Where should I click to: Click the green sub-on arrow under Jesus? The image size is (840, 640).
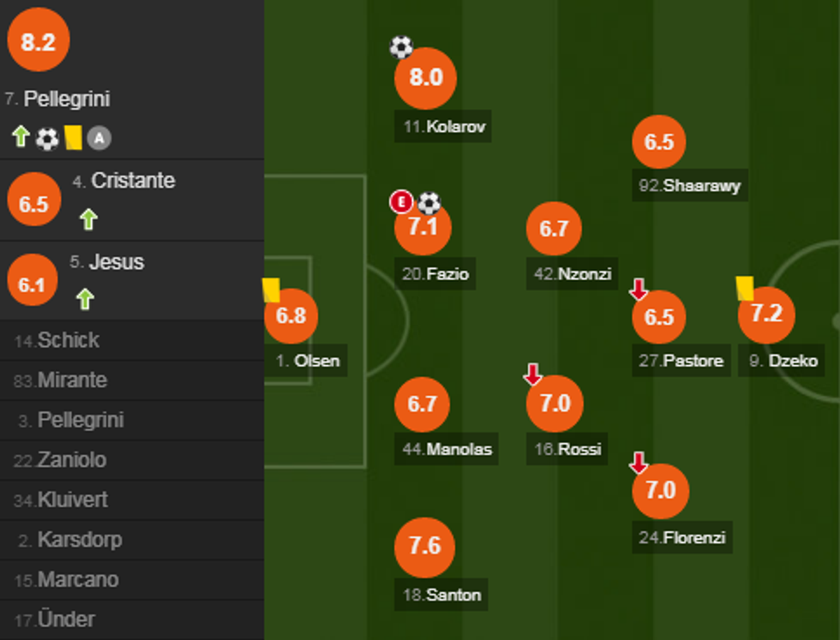[84, 299]
